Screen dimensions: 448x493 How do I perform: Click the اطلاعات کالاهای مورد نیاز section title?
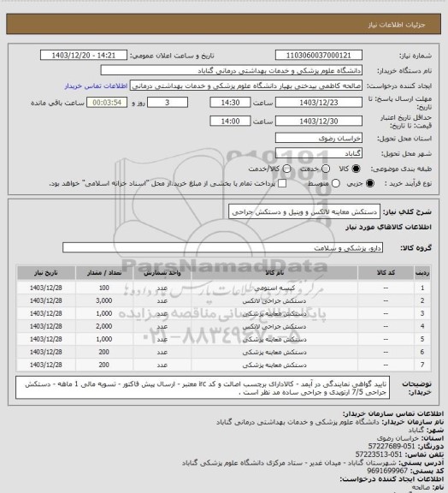tap(389, 227)
